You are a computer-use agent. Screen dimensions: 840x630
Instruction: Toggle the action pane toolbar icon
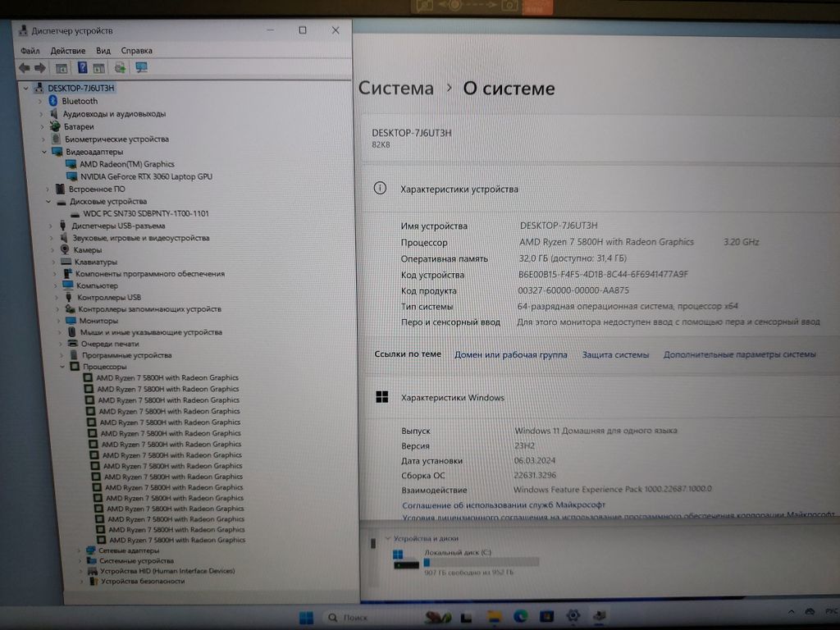(98, 68)
